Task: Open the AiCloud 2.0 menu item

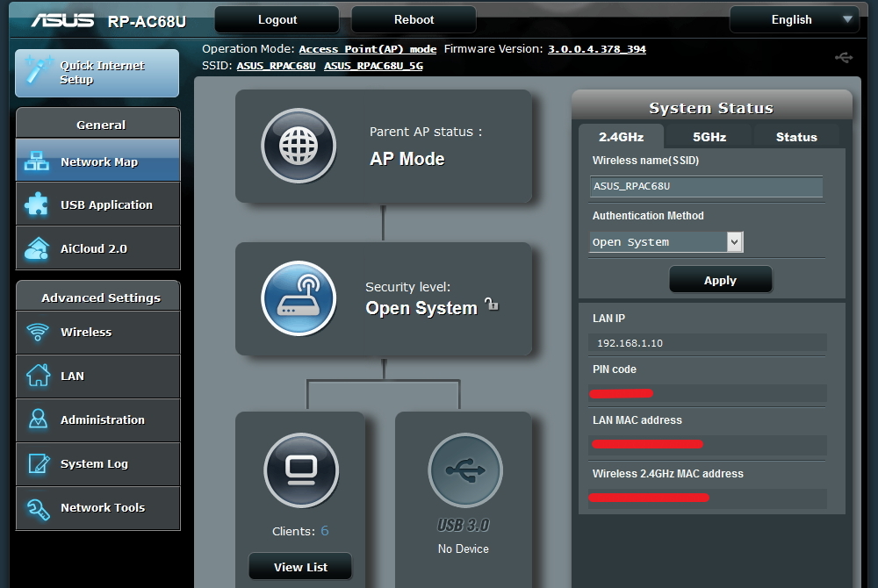Action: pyautogui.click(x=98, y=248)
